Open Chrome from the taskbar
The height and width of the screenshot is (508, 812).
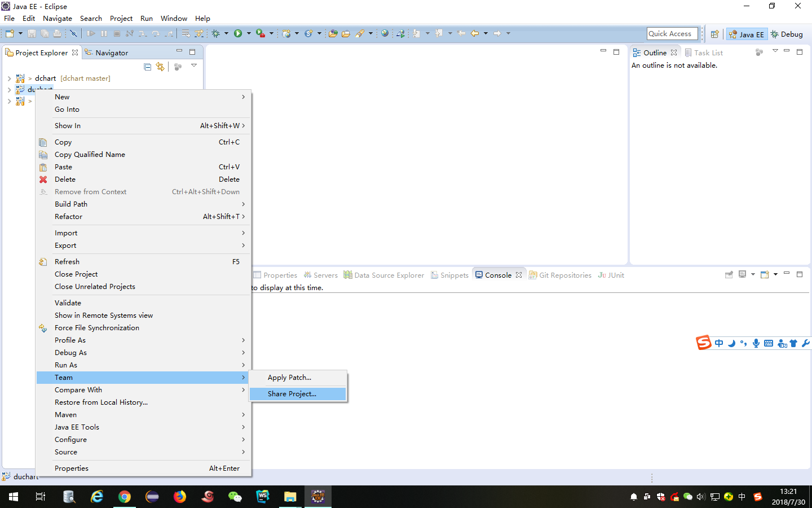coord(125,497)
